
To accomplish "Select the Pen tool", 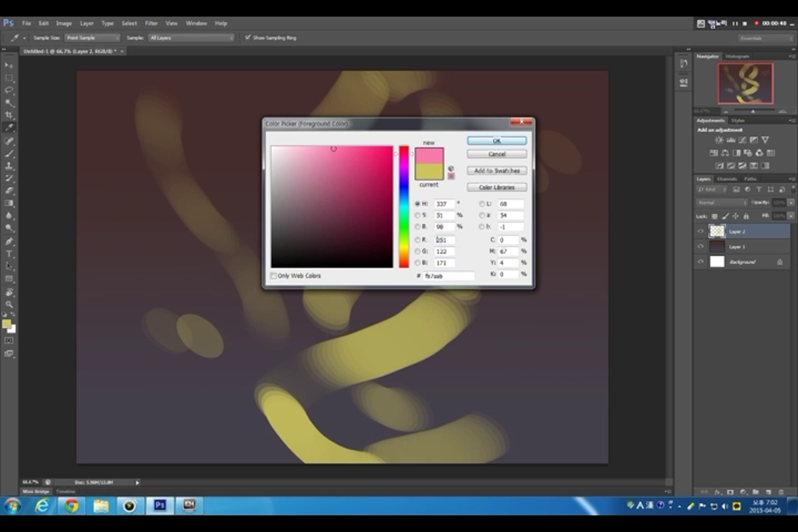I will click(x=9, y=241).
